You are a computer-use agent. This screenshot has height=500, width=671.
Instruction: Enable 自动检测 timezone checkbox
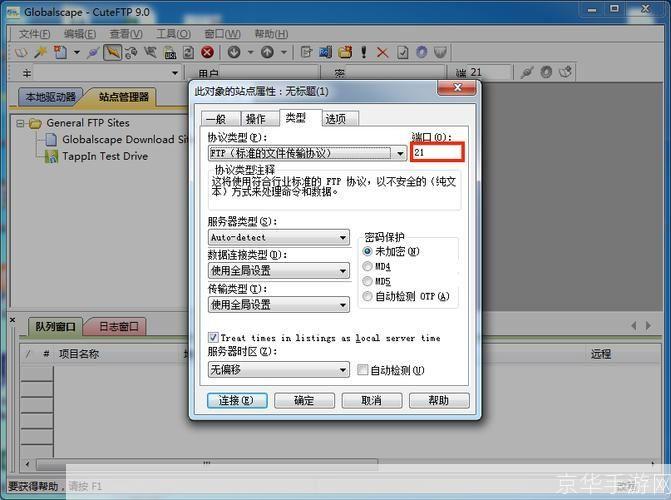click(x=391, y=370)
